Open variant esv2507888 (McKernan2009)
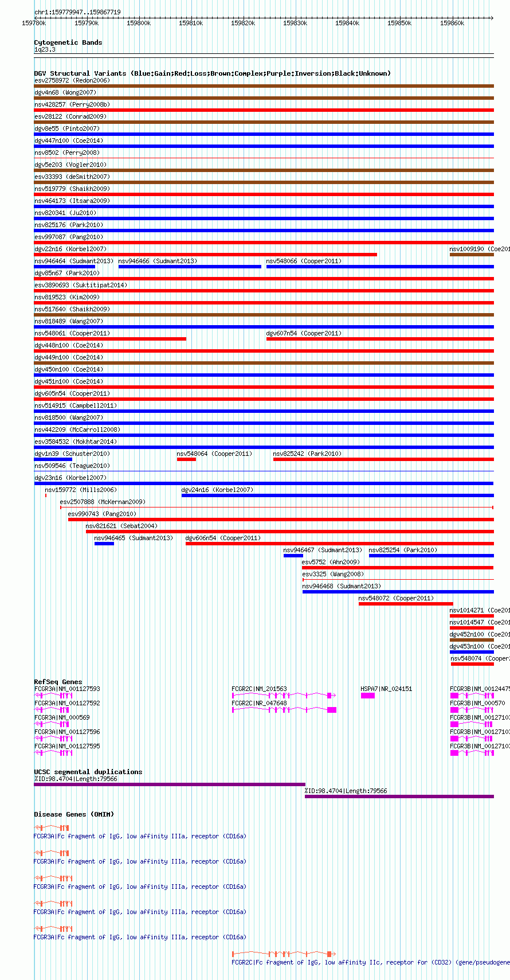Viewport: 510px width, 980px height. click(x=103, y=502)
